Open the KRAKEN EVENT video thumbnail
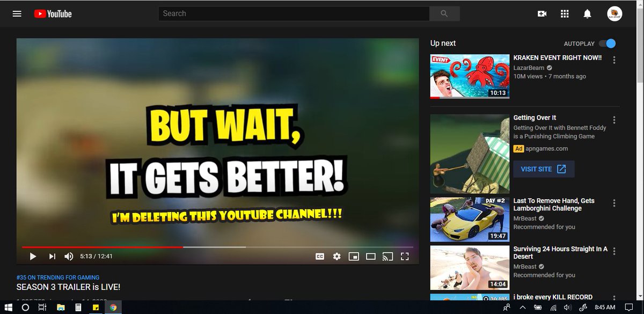The width and height of the screenshot is (644, 314). click(x=470, y=77)
